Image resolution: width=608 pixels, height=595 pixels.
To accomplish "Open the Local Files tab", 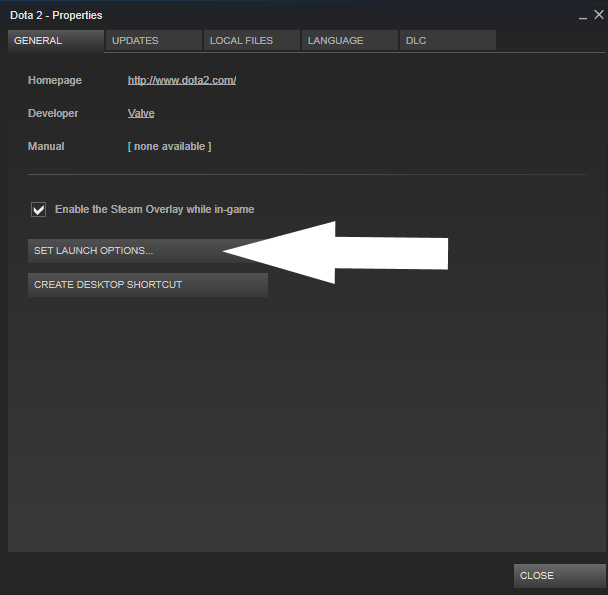I will pos(252,41).
